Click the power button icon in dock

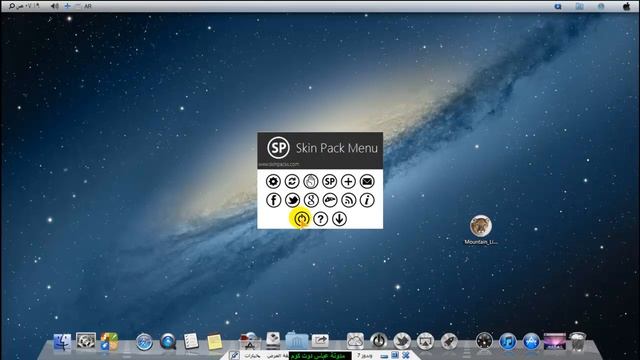(379, 341)
